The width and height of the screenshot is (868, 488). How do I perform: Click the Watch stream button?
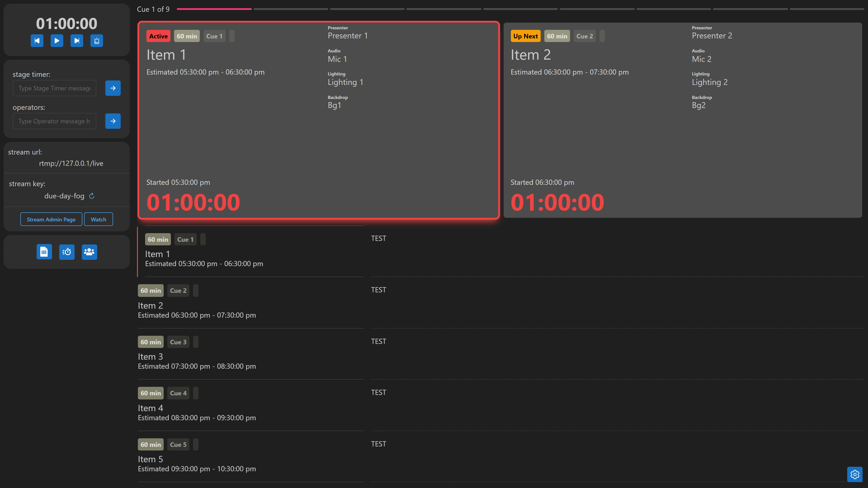pyautogui.click(x=98, y=220)
